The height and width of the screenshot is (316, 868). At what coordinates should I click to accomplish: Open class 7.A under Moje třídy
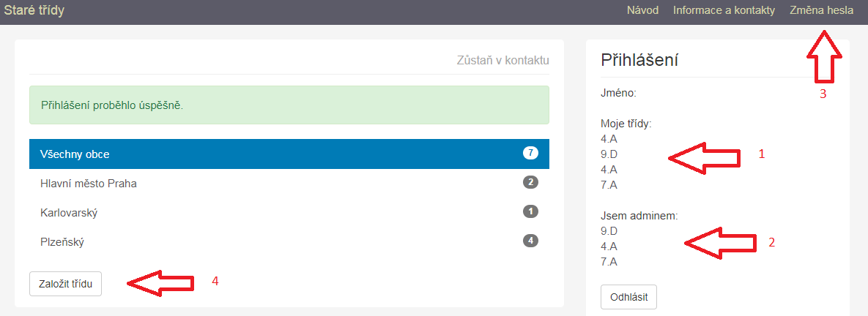point(609,184)
